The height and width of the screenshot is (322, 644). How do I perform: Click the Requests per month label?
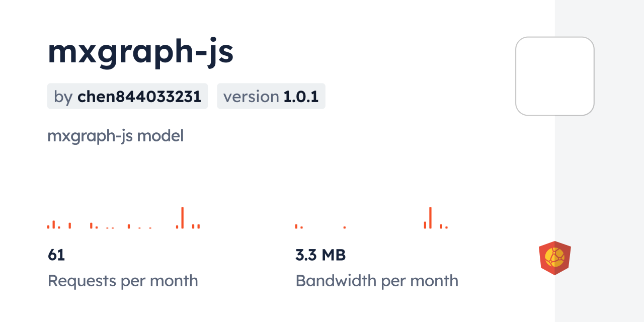pos(123,281)
